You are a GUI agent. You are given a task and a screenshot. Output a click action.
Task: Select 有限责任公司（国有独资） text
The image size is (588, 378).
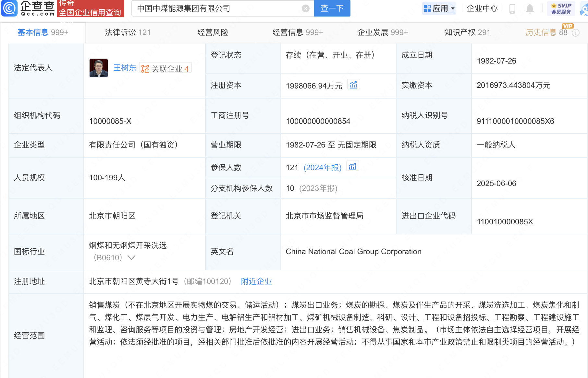click(x=133, y=145)
